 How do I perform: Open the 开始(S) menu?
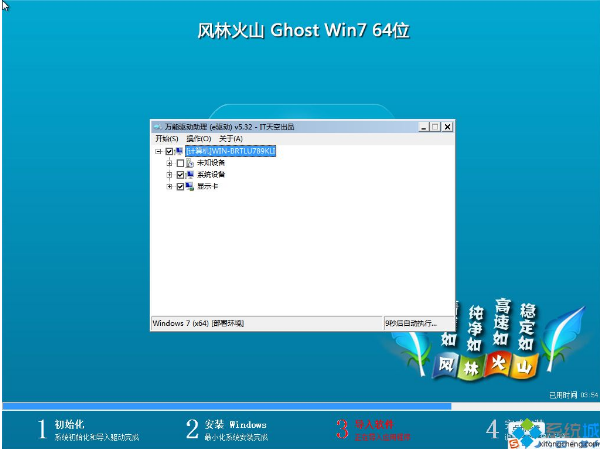pyautogui.click(x=166, y=139)
